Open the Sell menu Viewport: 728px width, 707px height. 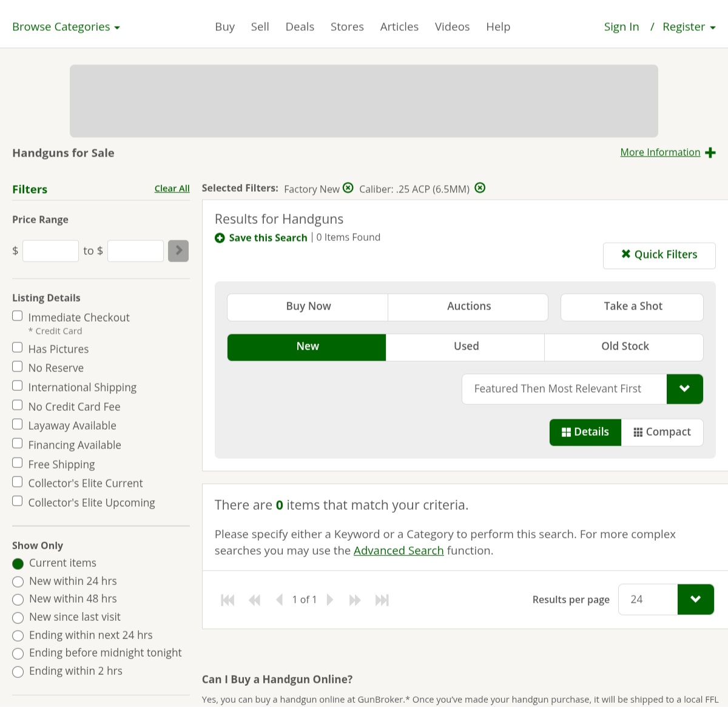[260, 27]
